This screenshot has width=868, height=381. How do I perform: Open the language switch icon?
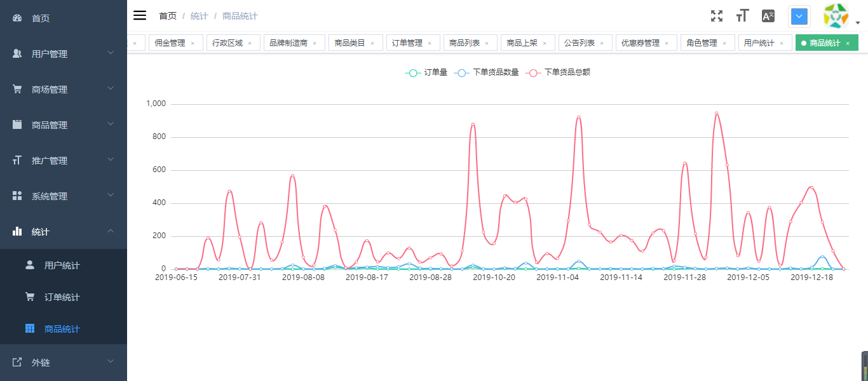coord(768,16)
